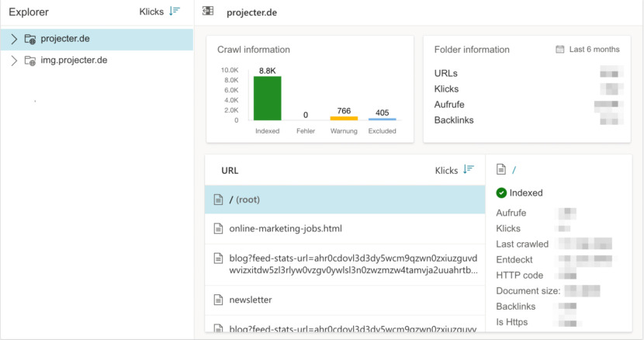This screenshot has width=644, height=340.
Task: Click the blue Excluded bar in the chart
Action: point(382,120)
